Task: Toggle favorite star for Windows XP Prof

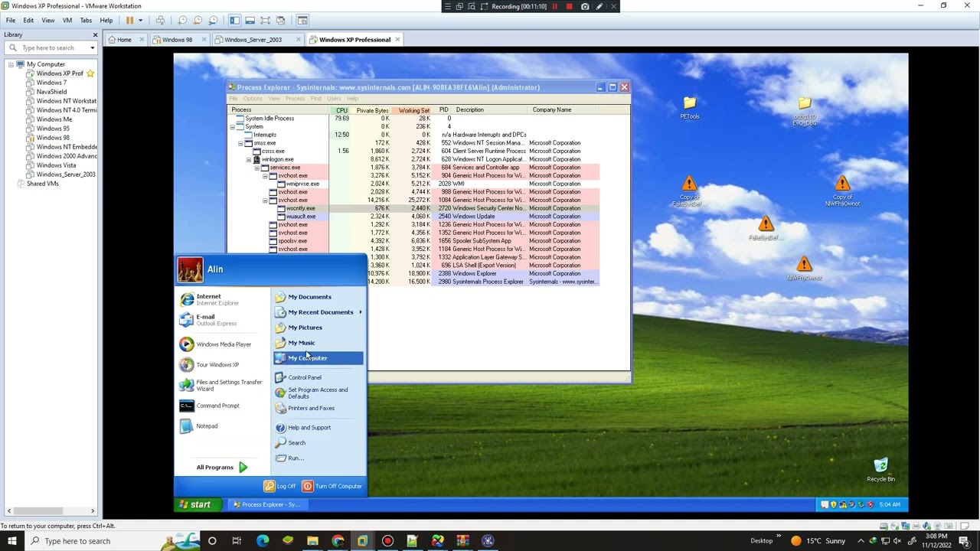Action: pyautogui.click(x=90, y=73)
